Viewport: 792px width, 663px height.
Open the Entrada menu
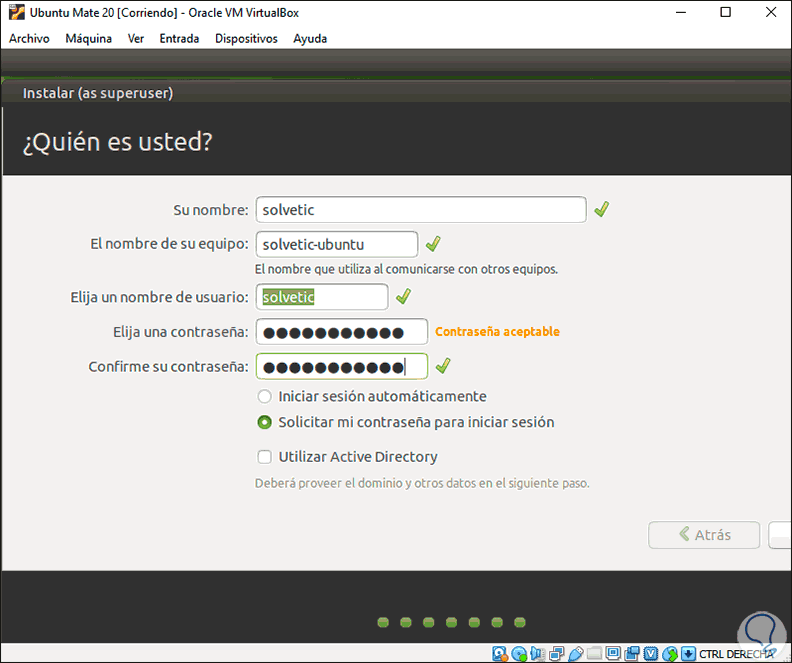point(179,38)
